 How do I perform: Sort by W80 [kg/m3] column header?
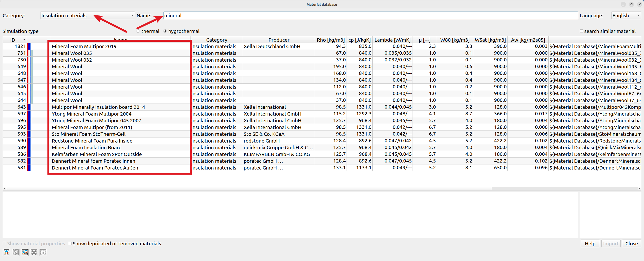455,40
